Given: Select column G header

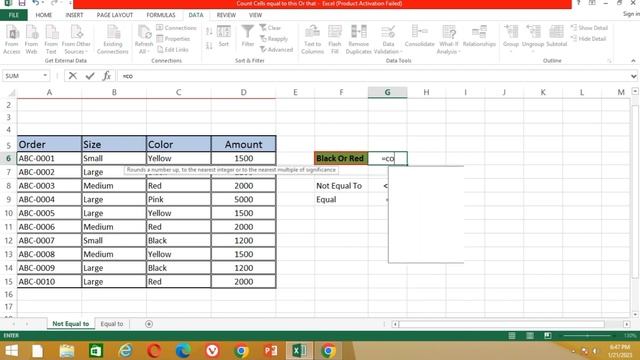Looking at the screenshot, I should click(387, 92).
